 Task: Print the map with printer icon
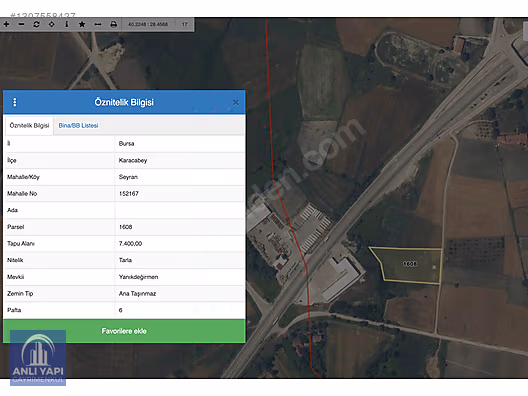113,24
